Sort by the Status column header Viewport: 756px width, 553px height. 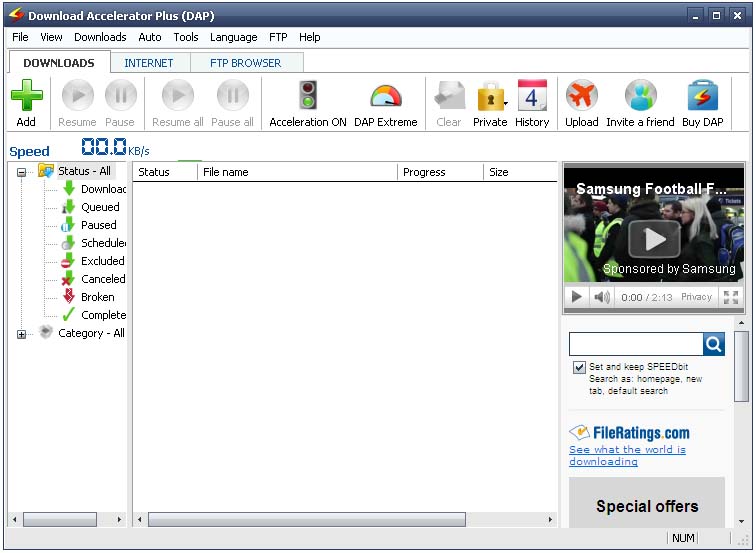[165, 172]
